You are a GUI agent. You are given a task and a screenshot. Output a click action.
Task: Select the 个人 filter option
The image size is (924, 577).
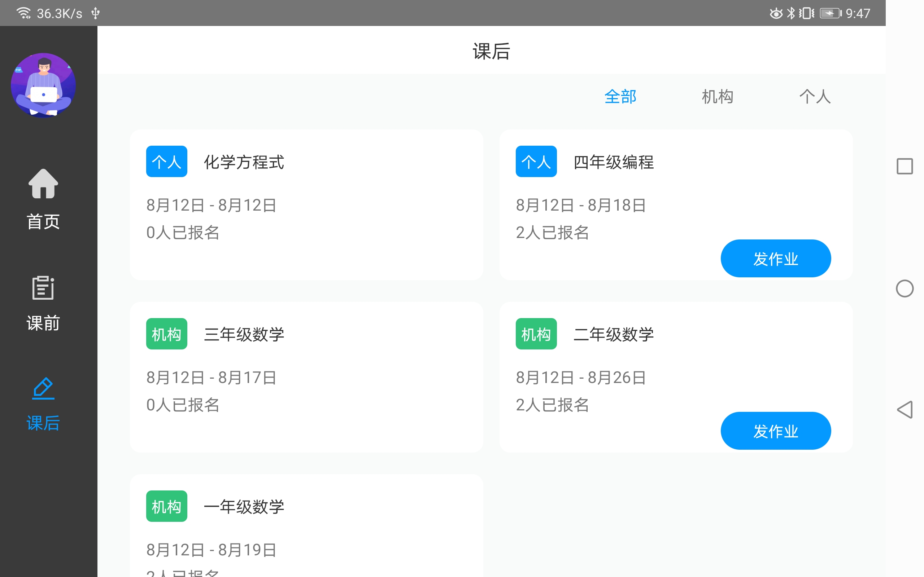coord(815,97)
